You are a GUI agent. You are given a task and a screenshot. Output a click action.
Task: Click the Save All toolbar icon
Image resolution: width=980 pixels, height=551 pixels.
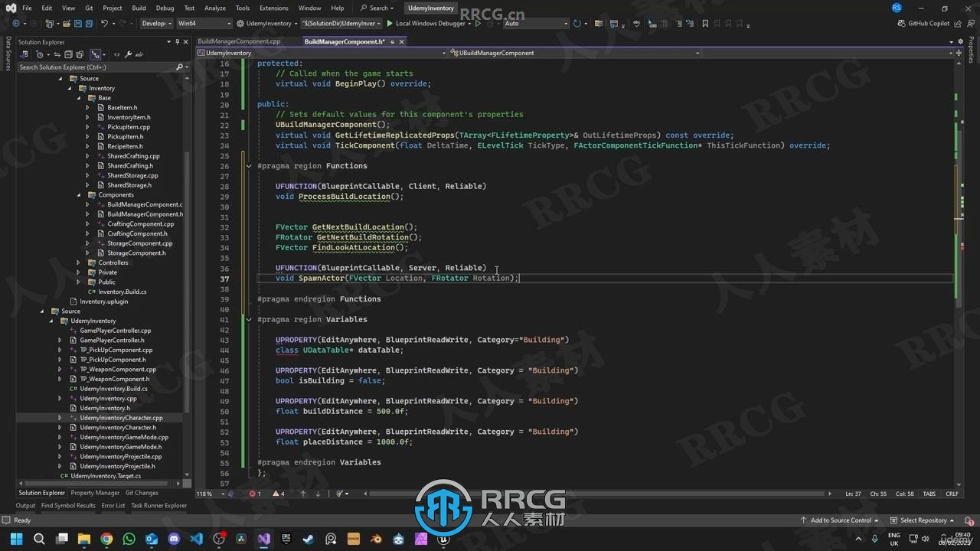click(90, 24)
